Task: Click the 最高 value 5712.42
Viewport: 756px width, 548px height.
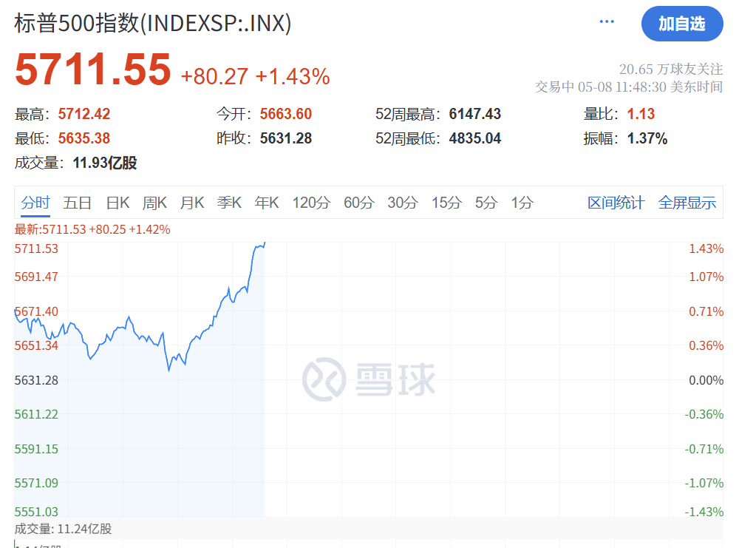Action: tap(84, 114)
